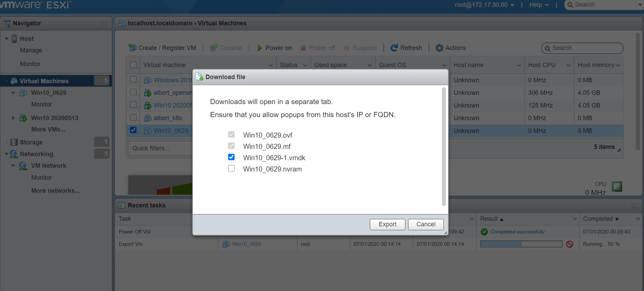Click the albert_k8s VM row icon
The width and height of the screenshot is (644, 291).
(x=148, y=118)
